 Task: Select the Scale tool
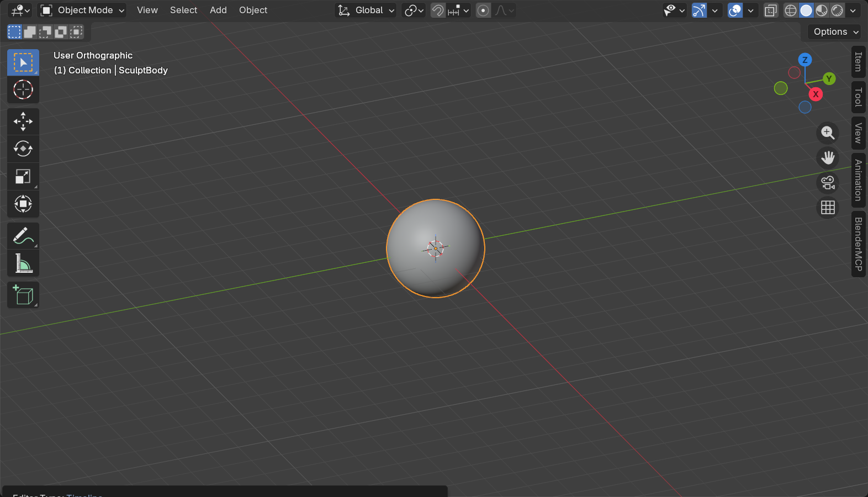click(x=23, y=176)
